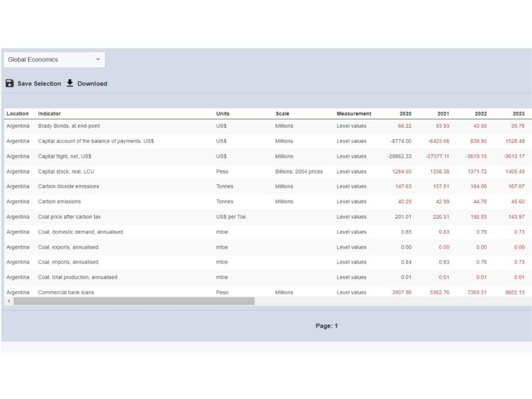
Task: Click the Commercial bank loans indicator
Action: click(65, 292)
